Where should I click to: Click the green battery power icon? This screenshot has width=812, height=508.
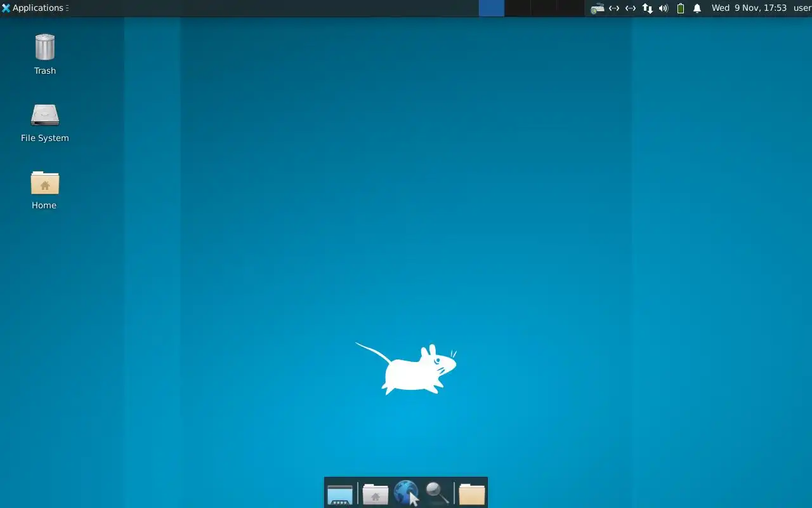point(681,8)
